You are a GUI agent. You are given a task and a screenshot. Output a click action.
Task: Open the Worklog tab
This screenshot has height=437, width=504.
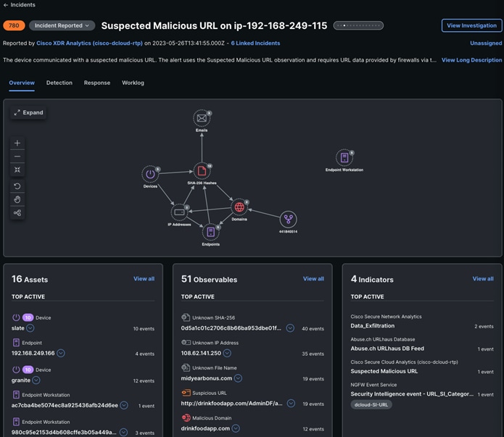click(133, 83)
